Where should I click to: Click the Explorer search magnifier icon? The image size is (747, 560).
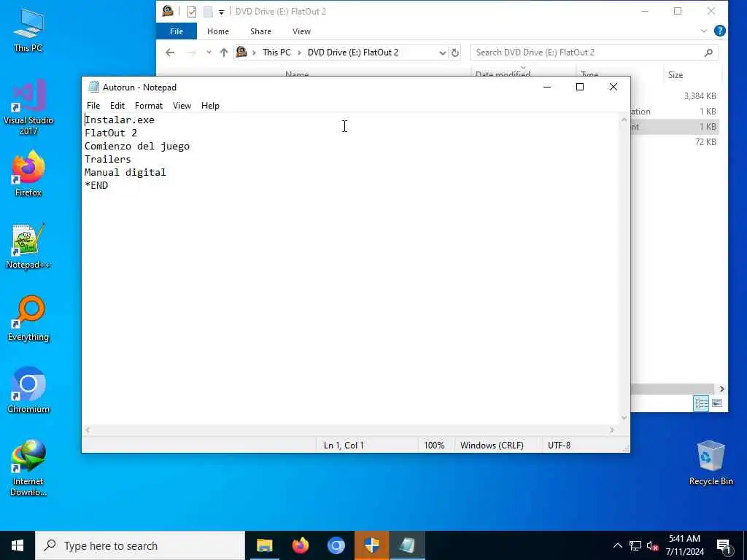pyautogui.click(x=708, y=52)
